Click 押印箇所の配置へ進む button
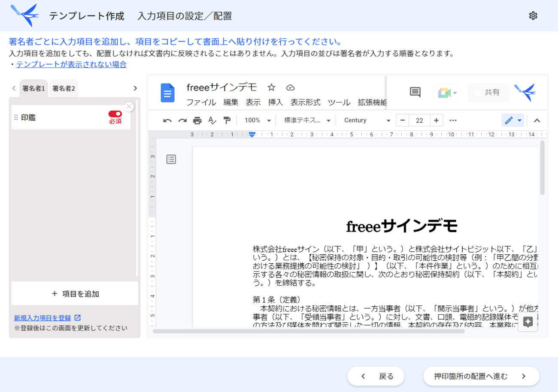Viewport: 558px width, 392px height. (481, 376)
